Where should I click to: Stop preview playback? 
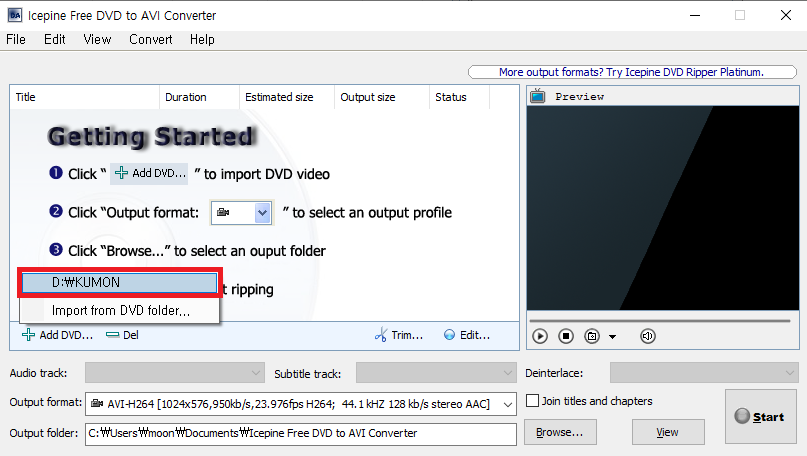pyautogui.click(x=566, y=336)
